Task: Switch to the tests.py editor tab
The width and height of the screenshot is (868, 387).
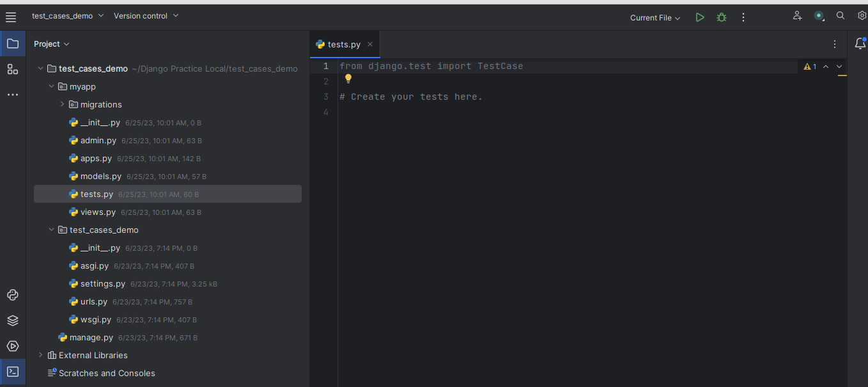Action: point(343,44)
